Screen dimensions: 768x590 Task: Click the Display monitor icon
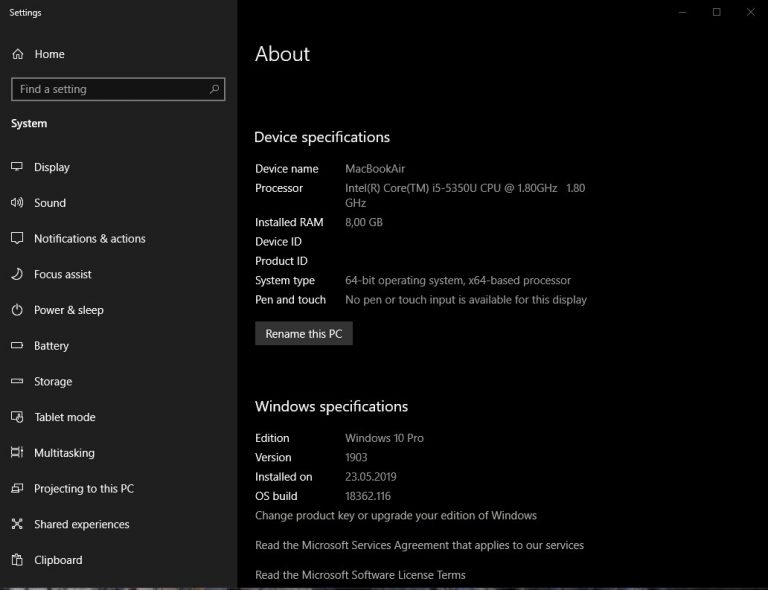[17, 167]
